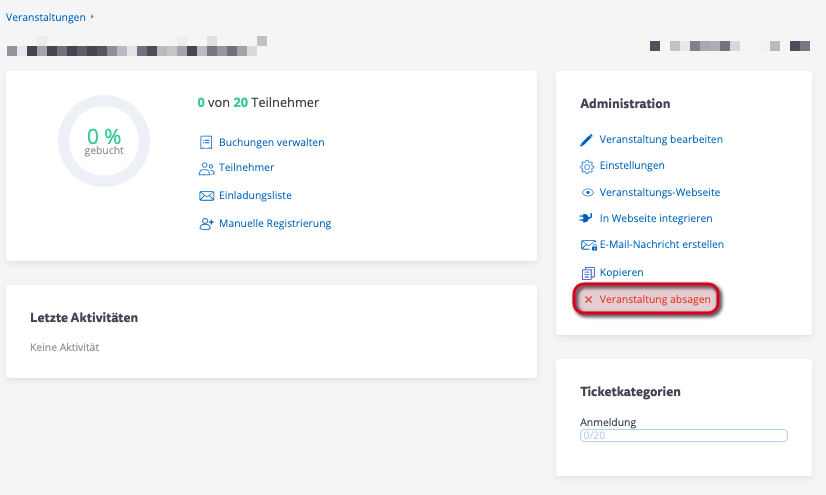Click the Kopieren documents icon
Viewport: 826px width, 495px height.
(588, 272)
